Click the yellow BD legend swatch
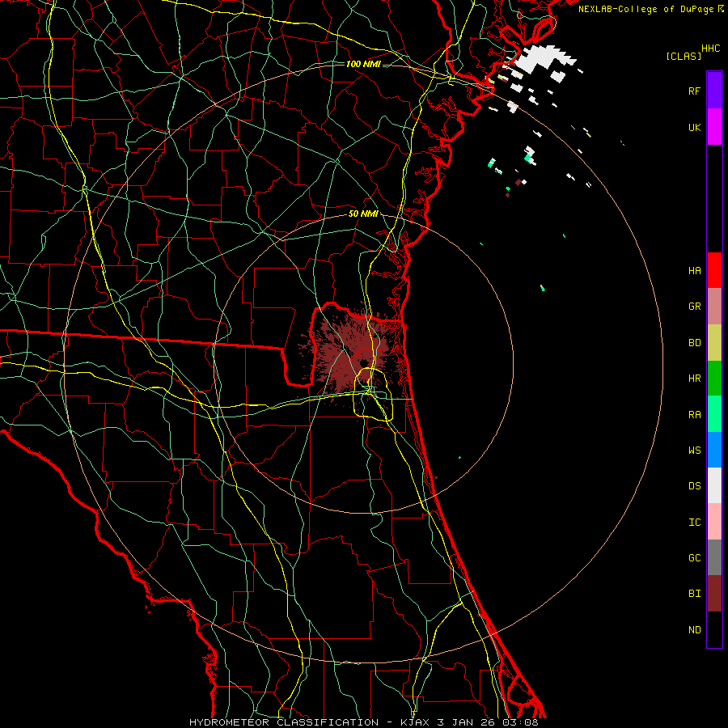 (714, 343)
